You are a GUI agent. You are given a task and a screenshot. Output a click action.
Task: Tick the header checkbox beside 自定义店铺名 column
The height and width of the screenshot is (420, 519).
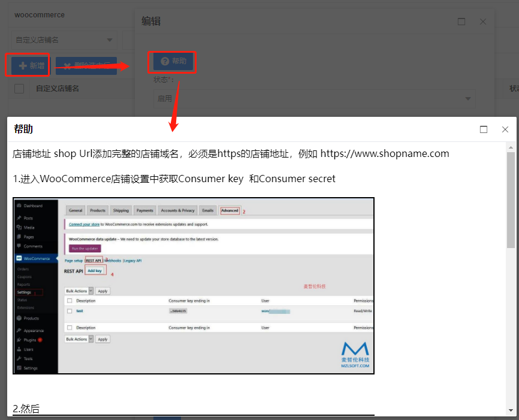click(x=19, y=88)
